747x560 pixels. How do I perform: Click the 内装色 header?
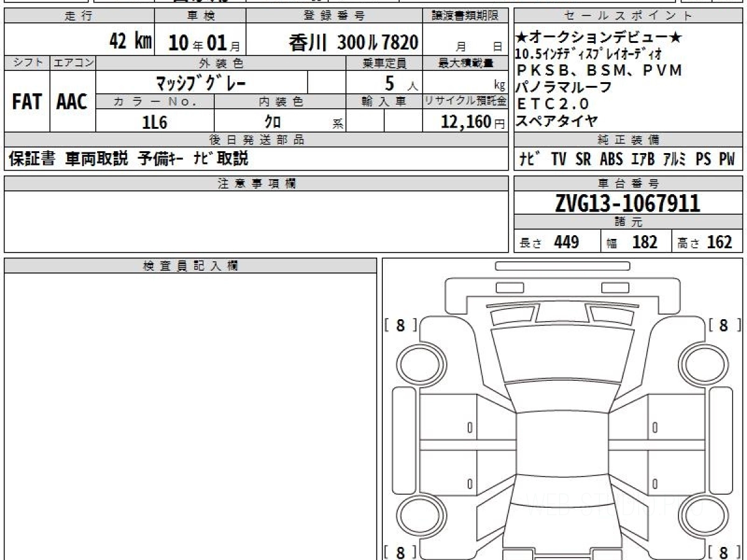pos(280,101)
